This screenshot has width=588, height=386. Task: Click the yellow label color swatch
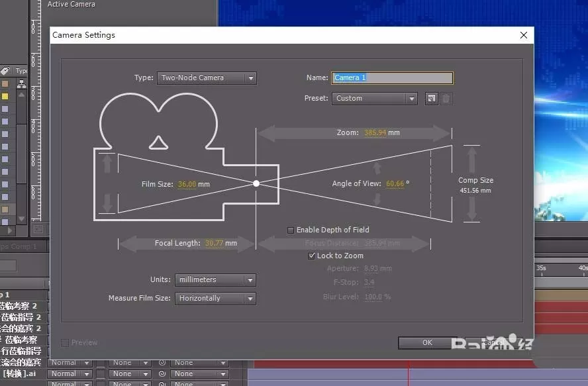5,97
